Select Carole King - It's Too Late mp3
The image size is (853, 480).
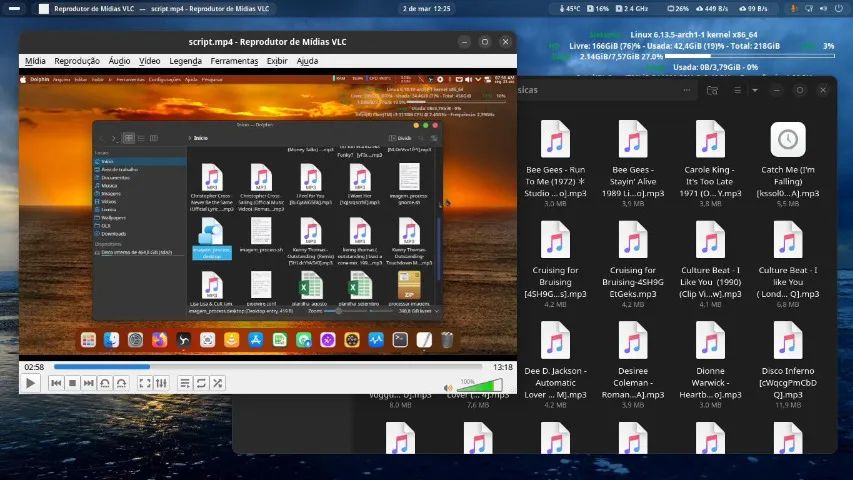click(710, 162)
